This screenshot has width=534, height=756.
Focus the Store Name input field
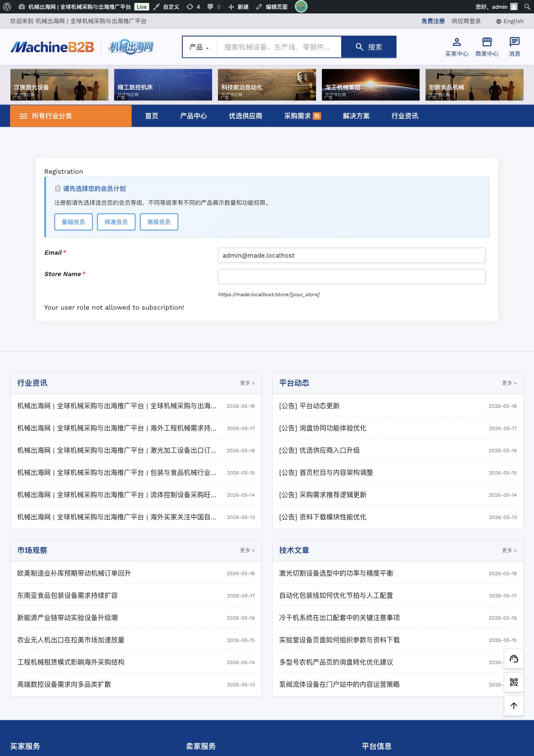(352, 276)
